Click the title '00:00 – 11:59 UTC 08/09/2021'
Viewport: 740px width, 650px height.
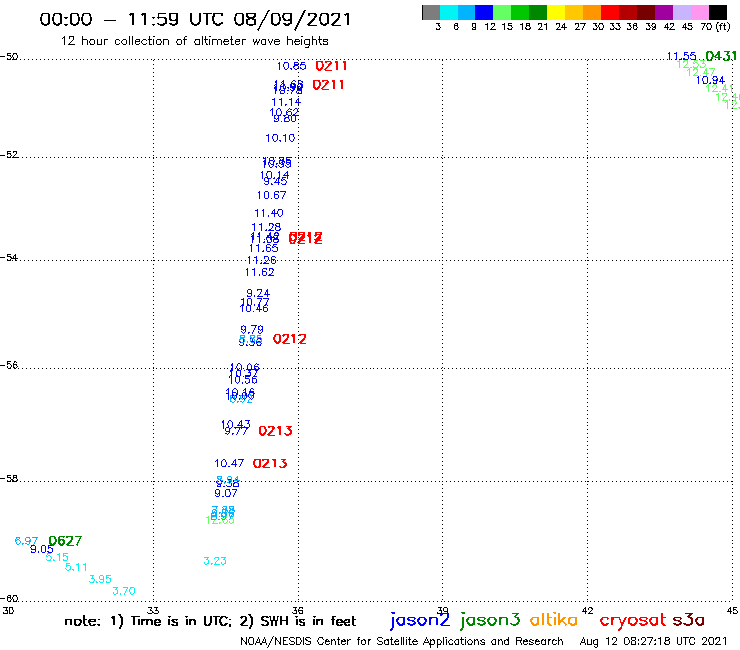pyautogui.click(x=195, y=19)
